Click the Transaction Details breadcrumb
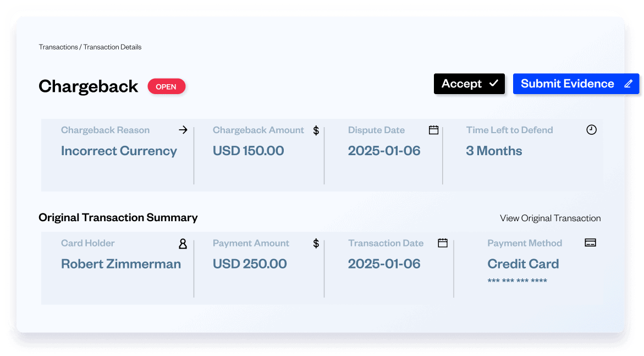This screenshot has height=356, width=644. [x=112, y=47]
